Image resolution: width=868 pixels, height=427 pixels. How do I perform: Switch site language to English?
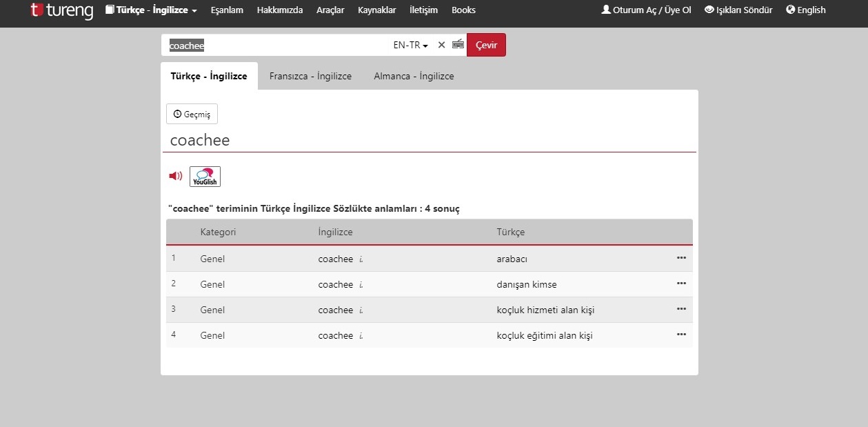[x=805, y=10]
